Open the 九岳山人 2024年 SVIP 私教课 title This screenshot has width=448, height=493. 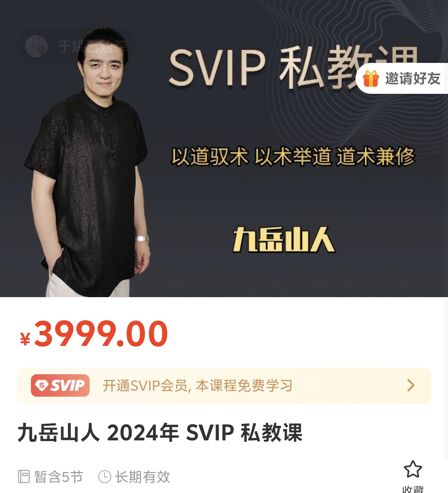tap(160, 433)
